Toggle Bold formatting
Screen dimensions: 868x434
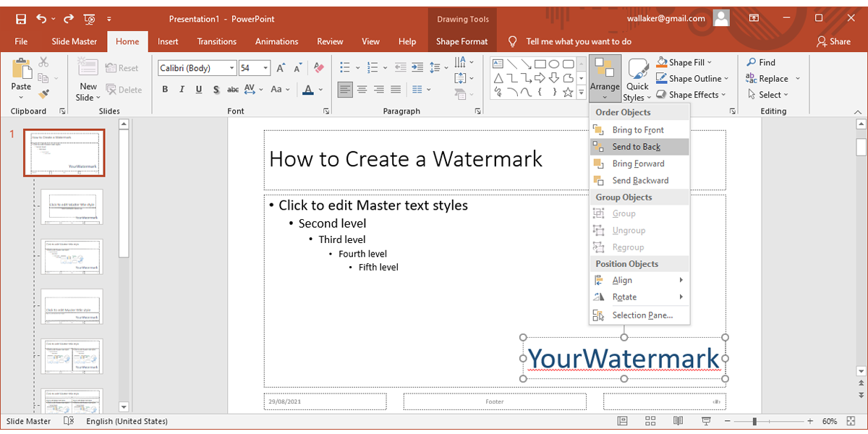click(165, 90)
